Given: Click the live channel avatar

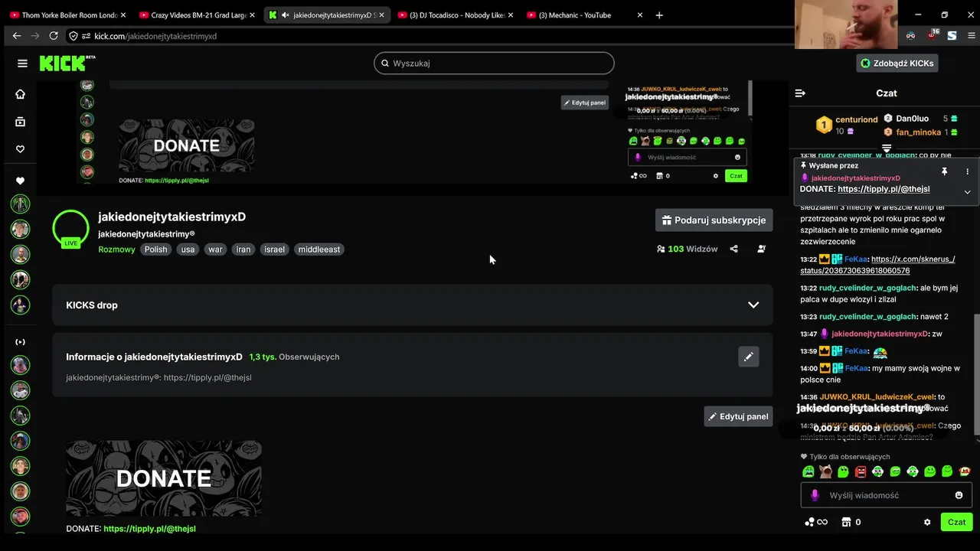Looking at the screenshot, I should coord(70,228).
